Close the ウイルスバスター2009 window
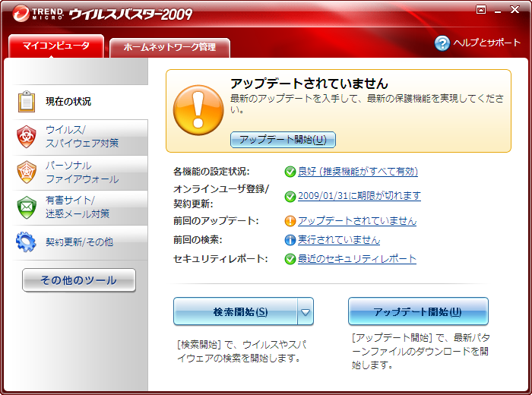The image size is (532, 395). 515,9
